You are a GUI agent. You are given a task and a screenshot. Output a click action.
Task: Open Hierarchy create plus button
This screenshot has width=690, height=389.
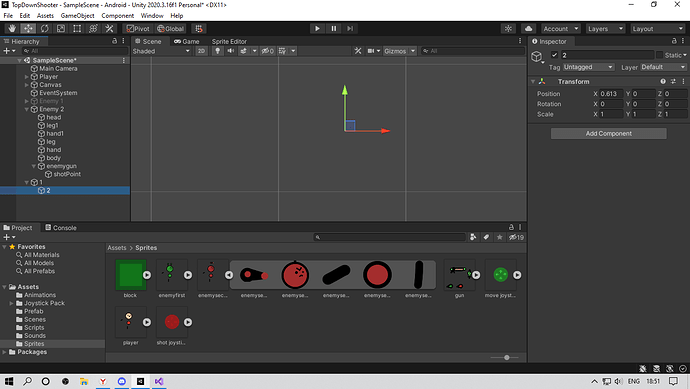tap(9, 51)
